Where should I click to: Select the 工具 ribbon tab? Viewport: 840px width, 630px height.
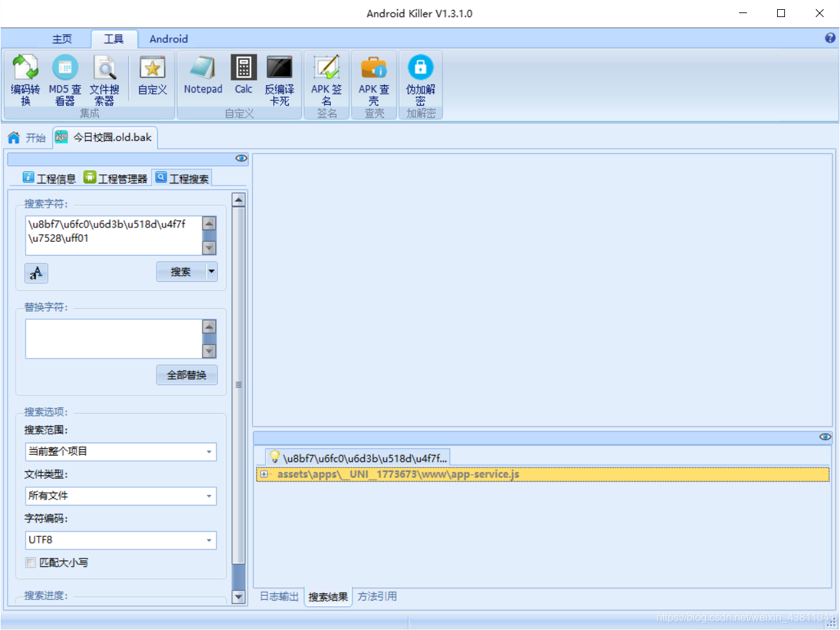tap(114, 39)
